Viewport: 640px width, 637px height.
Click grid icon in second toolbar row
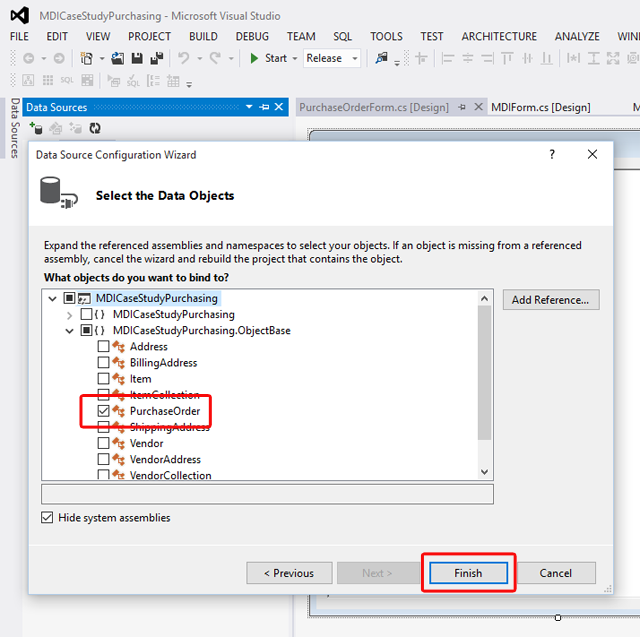(x=48, y=80)
